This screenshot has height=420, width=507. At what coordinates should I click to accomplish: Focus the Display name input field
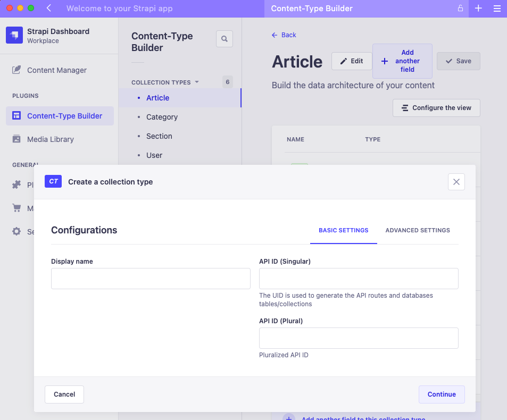(x=151, y=279)
